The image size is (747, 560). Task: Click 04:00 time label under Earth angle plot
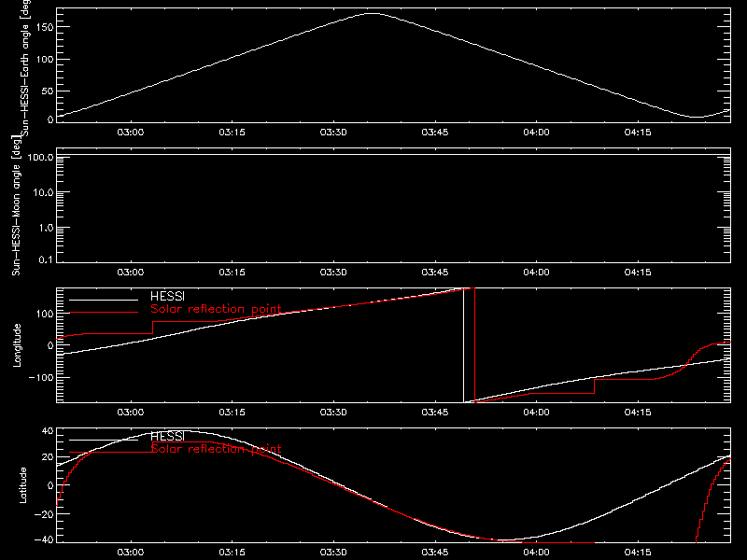(536, 133)
